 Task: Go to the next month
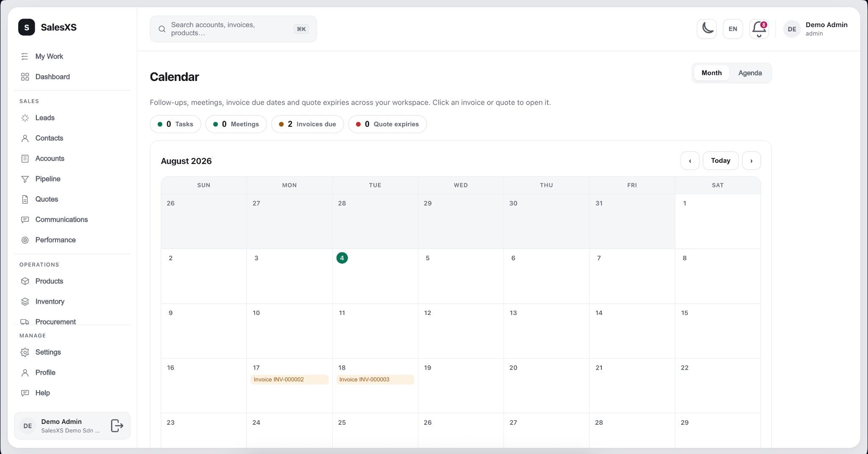coord(751,161)
